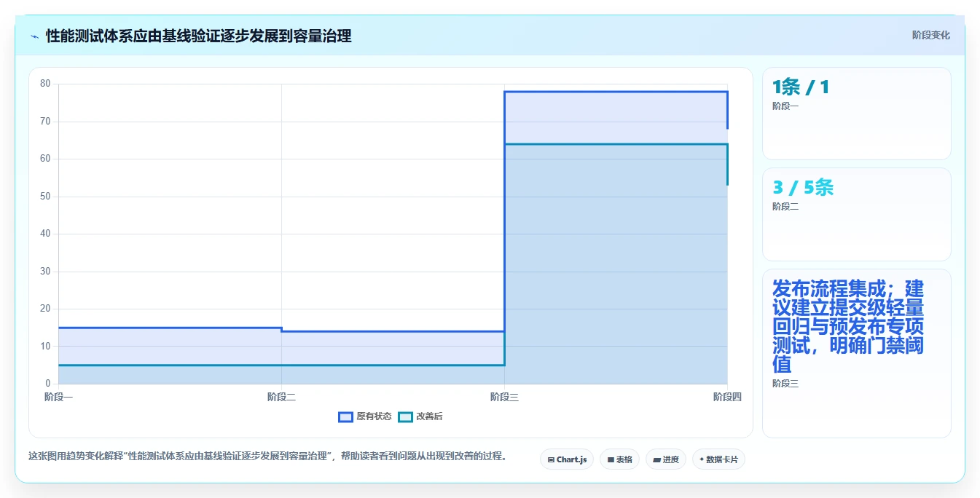The image size is (980, 498).
Task: Click the 阶段二 caption in second card
Action: (x=785, y=207)
